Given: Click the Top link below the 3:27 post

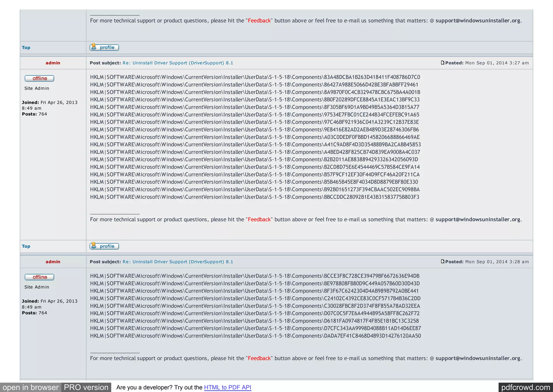Looking at the screenshot, I should 26,246.
